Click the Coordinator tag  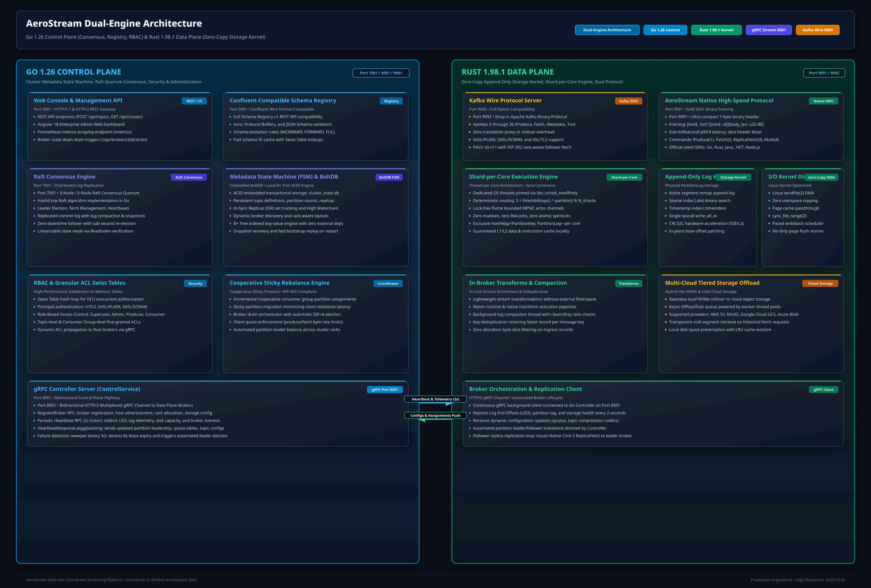pyautogui.click(x=388, y=283)
